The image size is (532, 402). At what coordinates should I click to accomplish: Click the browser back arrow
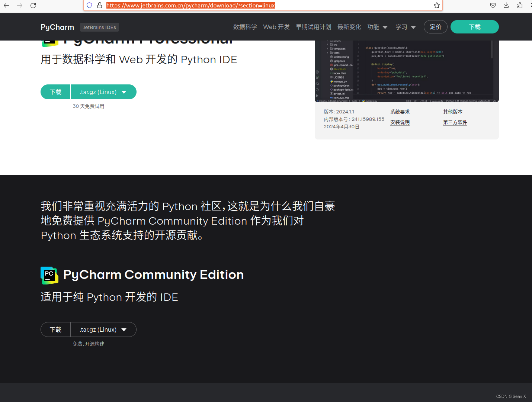(6, 5)
